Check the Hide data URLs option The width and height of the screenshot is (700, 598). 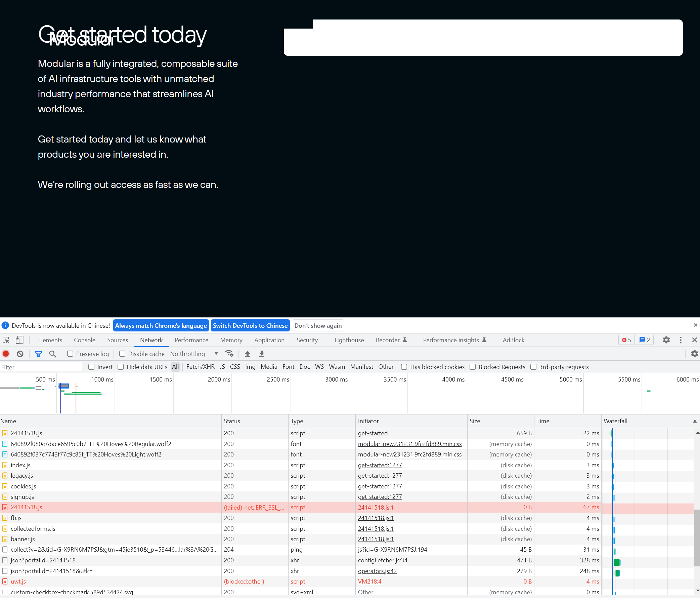pos(121,367)
